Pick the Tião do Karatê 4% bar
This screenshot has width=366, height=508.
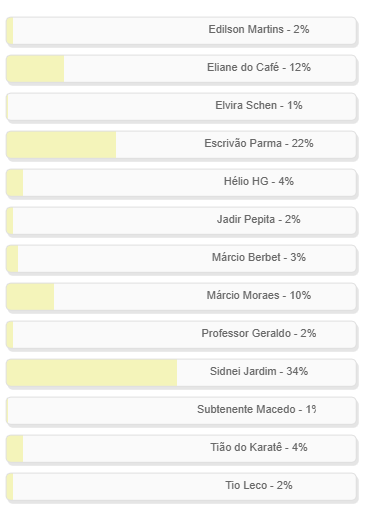(181, 448)
